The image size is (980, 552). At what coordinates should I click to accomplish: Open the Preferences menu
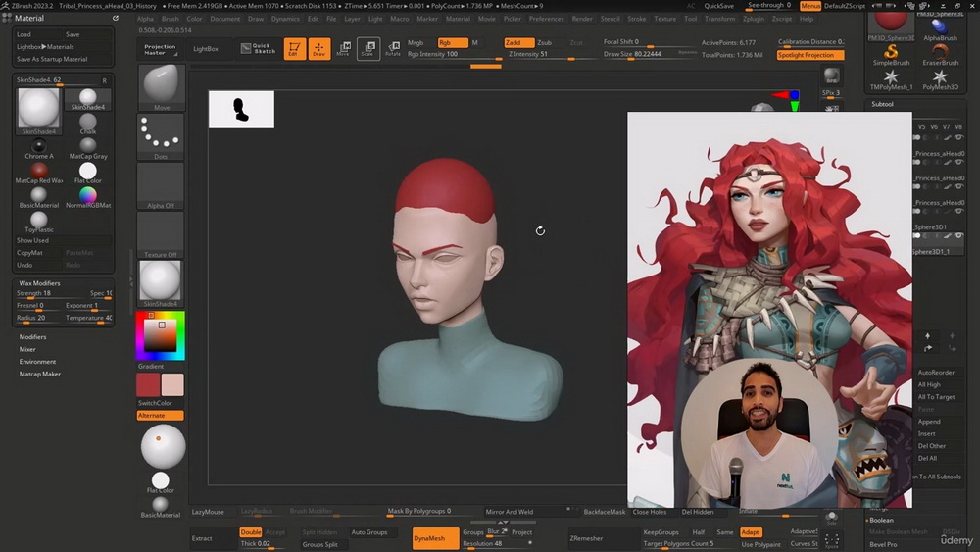pyautogui.click(x=546, y=19)
